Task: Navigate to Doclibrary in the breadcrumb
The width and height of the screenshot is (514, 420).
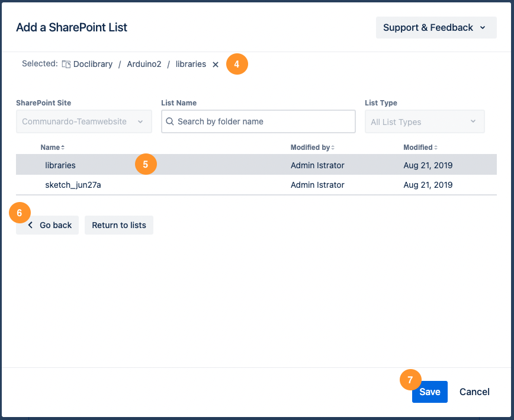Action: coord(93,64)
